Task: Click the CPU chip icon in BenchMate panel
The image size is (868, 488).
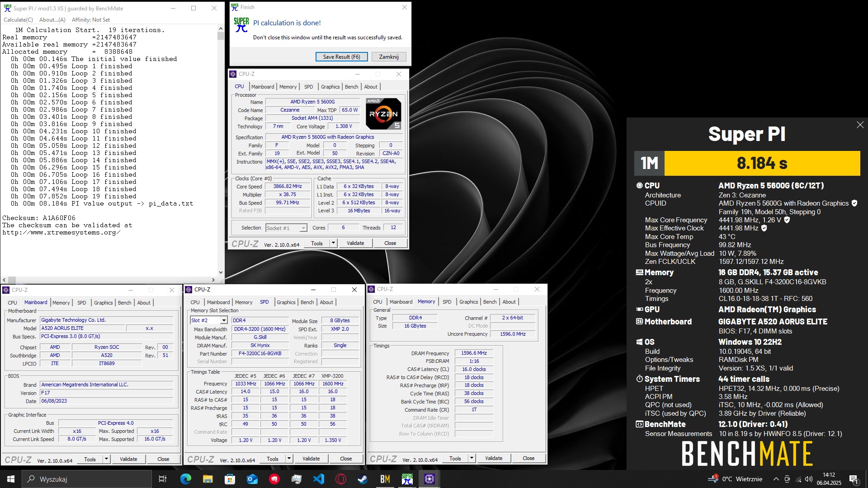Action: coord(639,186)
